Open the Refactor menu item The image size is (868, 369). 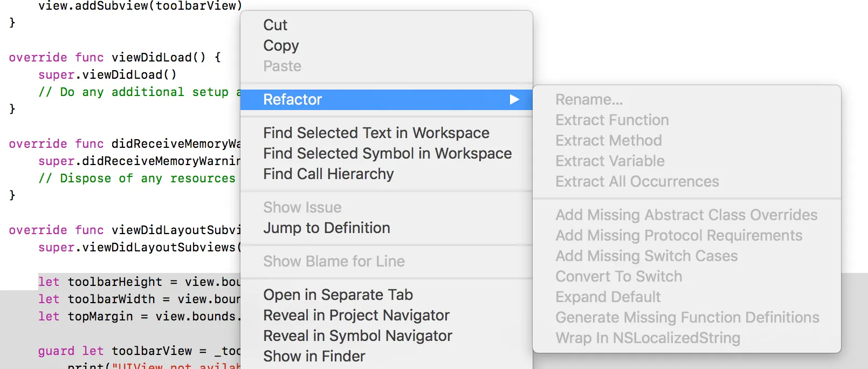(293, 99)
